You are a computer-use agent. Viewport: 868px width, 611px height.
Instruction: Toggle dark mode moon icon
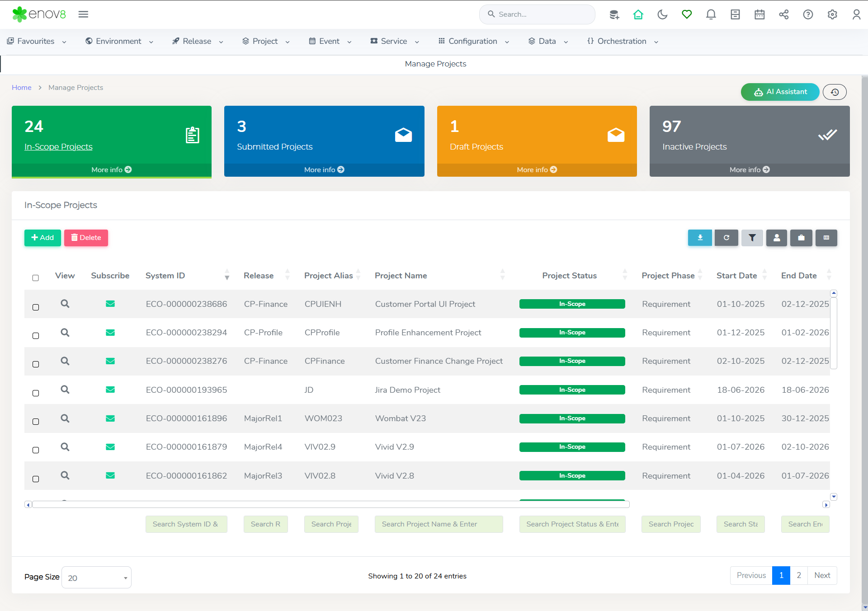click(662, 14)
